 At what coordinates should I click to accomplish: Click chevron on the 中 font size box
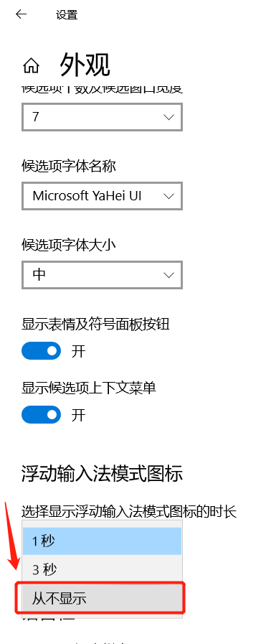coord(169,275)
